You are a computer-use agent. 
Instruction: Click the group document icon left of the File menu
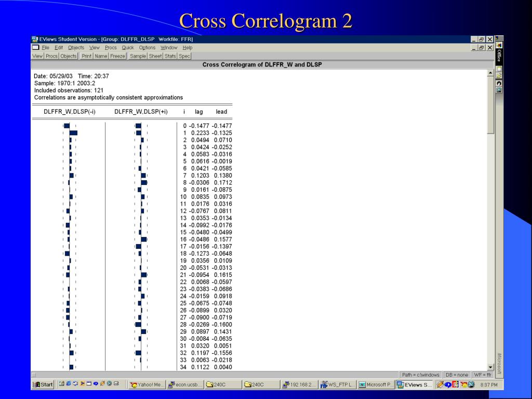pyautogui.click(x=35, y=47)
